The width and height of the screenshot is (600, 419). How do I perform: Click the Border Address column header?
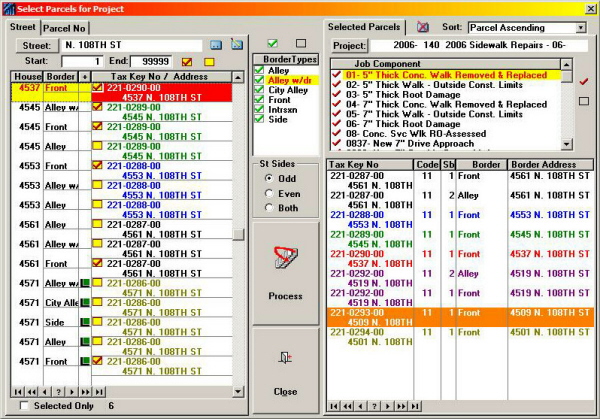pyautogui.click(x=551, y=165)
